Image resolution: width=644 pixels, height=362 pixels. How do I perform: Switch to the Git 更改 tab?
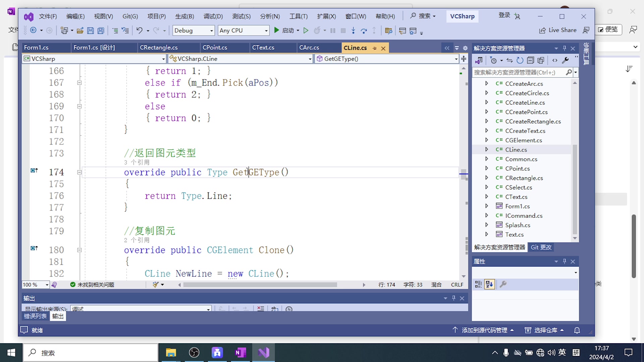point(541,247)
